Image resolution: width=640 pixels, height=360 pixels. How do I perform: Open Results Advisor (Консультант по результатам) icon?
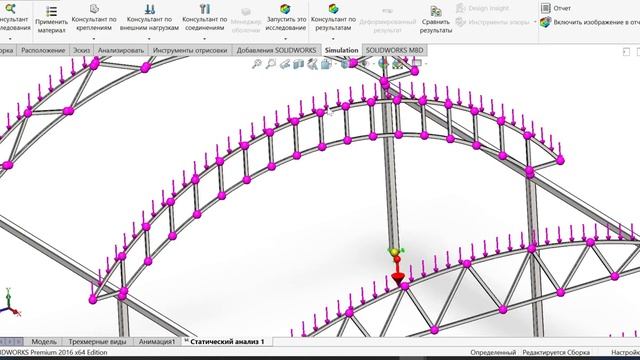pos(333,9)
